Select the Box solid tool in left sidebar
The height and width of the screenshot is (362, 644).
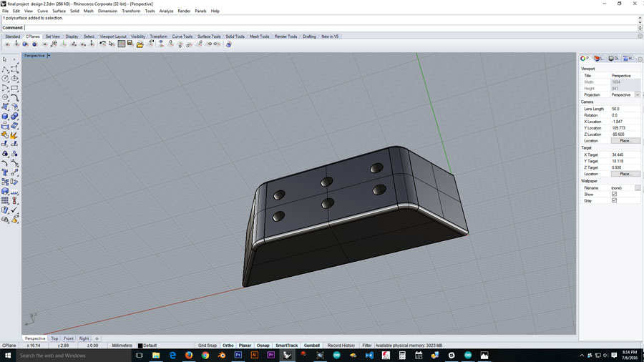pyautogui.click(x=5, y=116)
